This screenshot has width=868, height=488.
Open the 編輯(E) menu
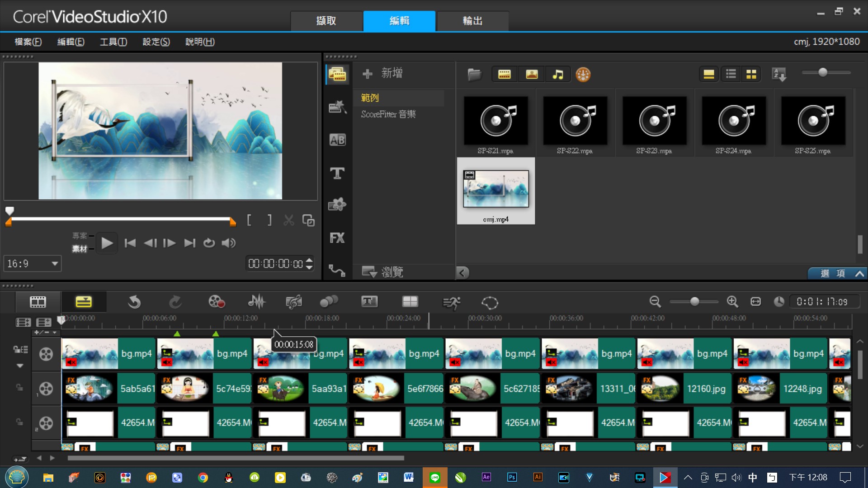pos(71,42)
